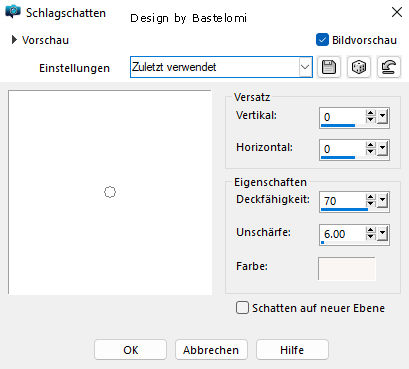
Task: Click the blue slider bar under Deckfähigkeit
Action: 344,210
